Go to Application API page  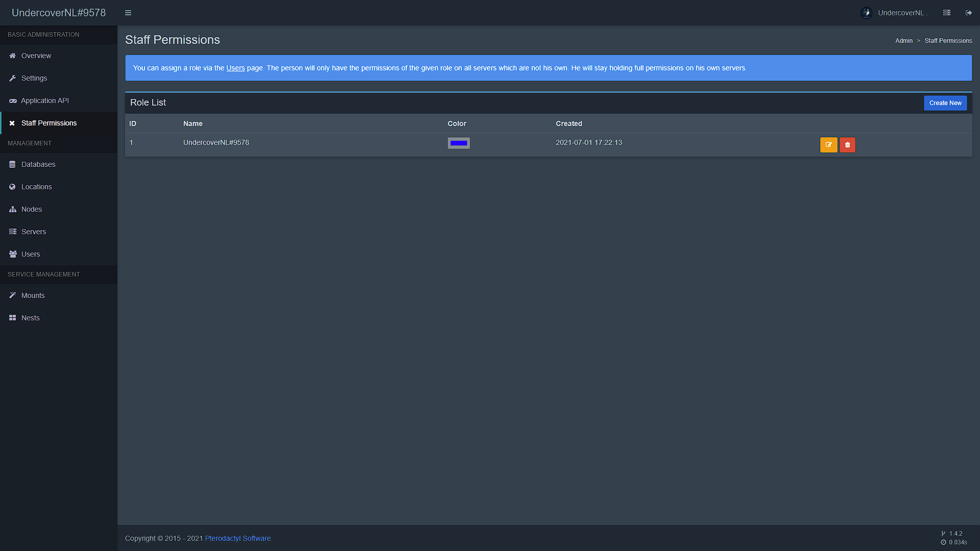(45, 101)
